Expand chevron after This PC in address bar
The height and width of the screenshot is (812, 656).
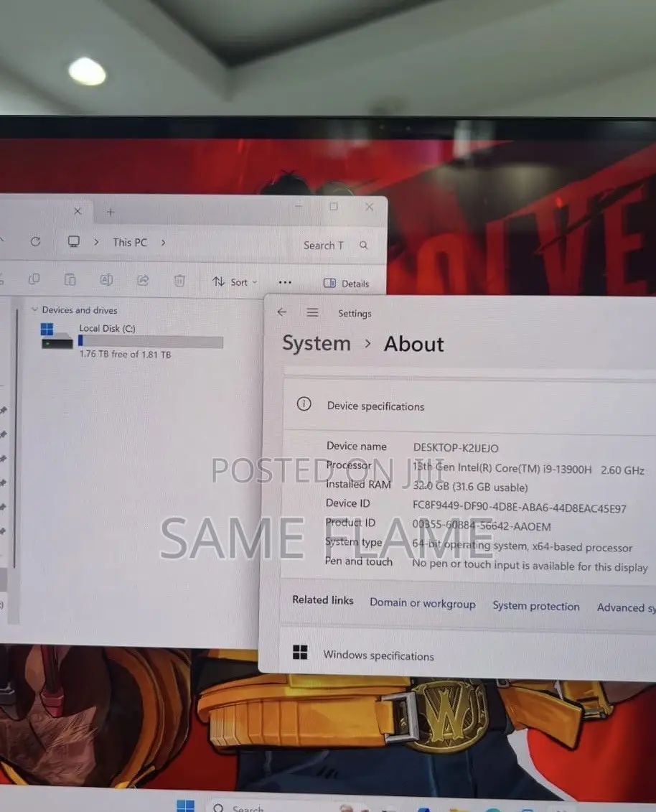[163, 243]
